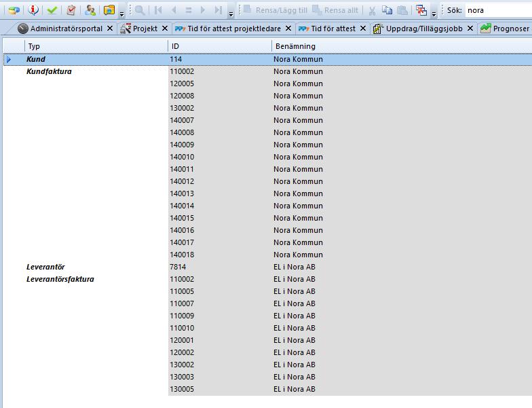532x408 pixels.
Task: Select ID cell 140007
Action: (220, 120)
